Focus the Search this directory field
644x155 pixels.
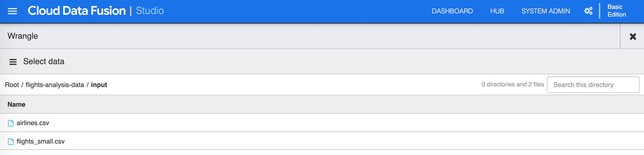(x=593, y=85)
